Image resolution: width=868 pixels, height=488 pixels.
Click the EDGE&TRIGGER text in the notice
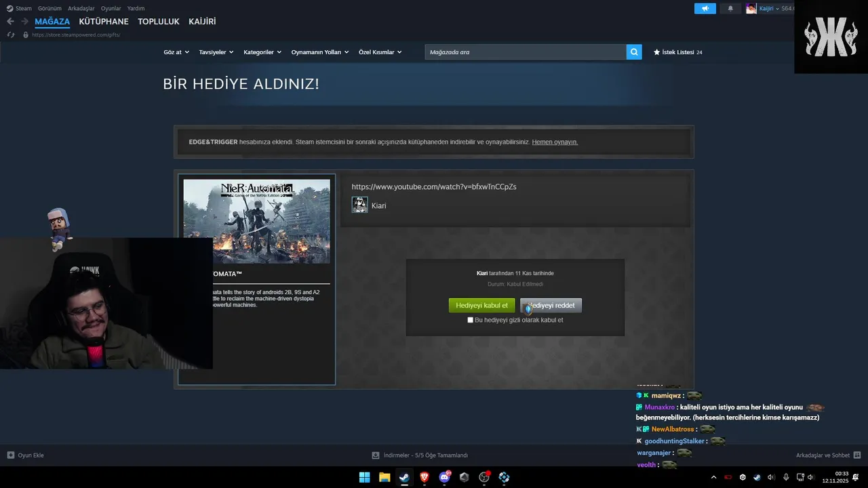click(213, 142)
